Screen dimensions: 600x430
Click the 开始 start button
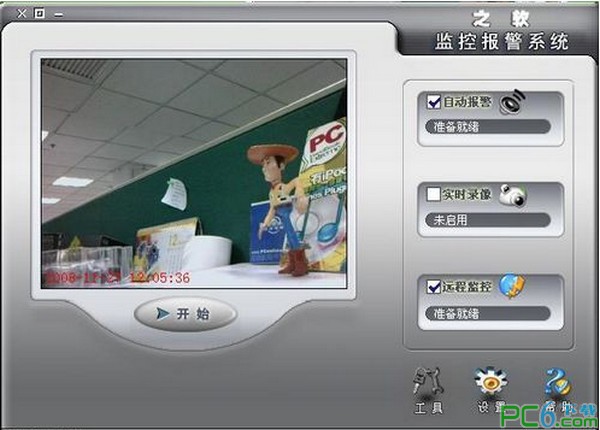(186, 314)
